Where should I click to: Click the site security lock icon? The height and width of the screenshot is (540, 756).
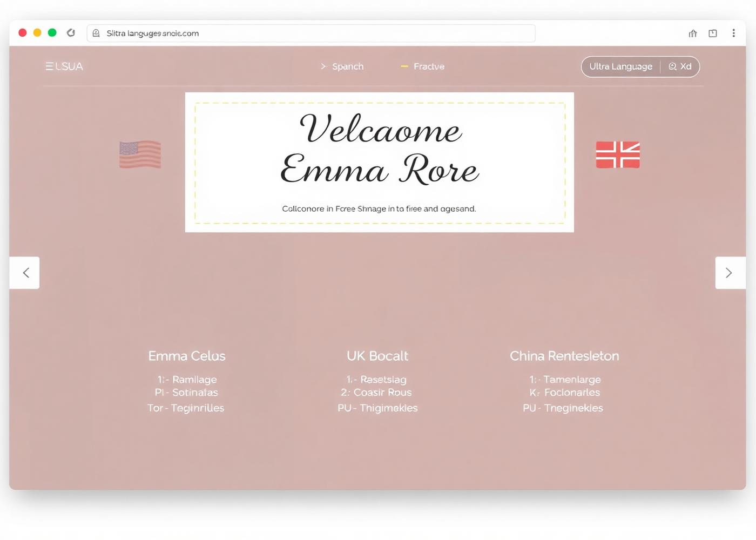tap(96, 33)
